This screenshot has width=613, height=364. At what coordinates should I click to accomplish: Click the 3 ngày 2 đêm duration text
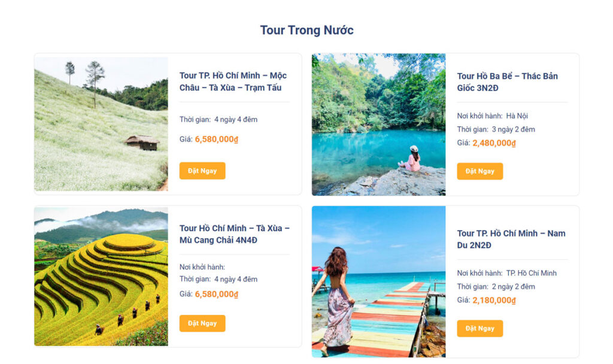pos(513,129)
